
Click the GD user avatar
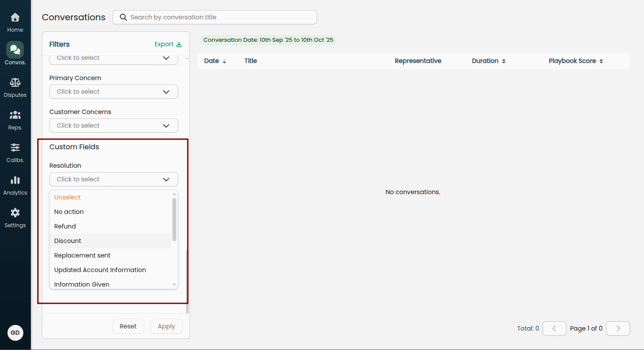point(15,333)
